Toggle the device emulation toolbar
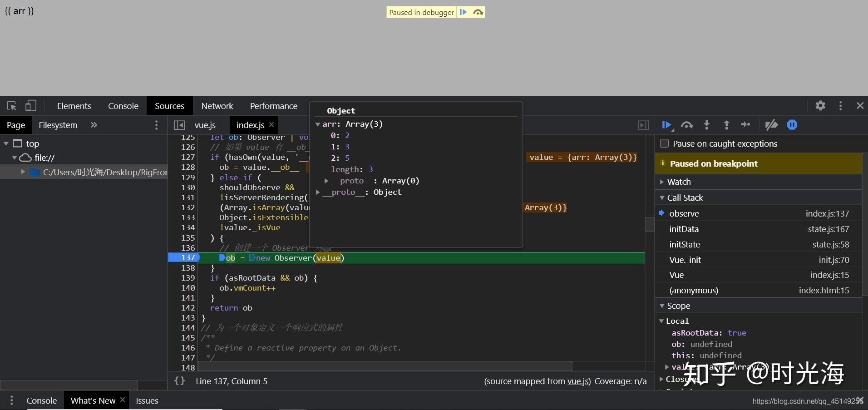The width and height of the screenshot is (868, 410). pyautogui.click(x=30, y=105)
